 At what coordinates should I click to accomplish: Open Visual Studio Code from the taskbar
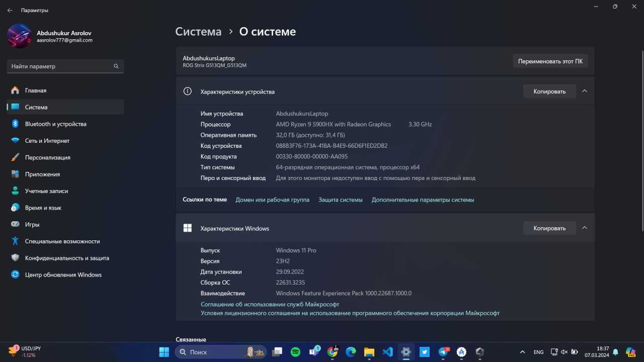(x=387, y=352)
